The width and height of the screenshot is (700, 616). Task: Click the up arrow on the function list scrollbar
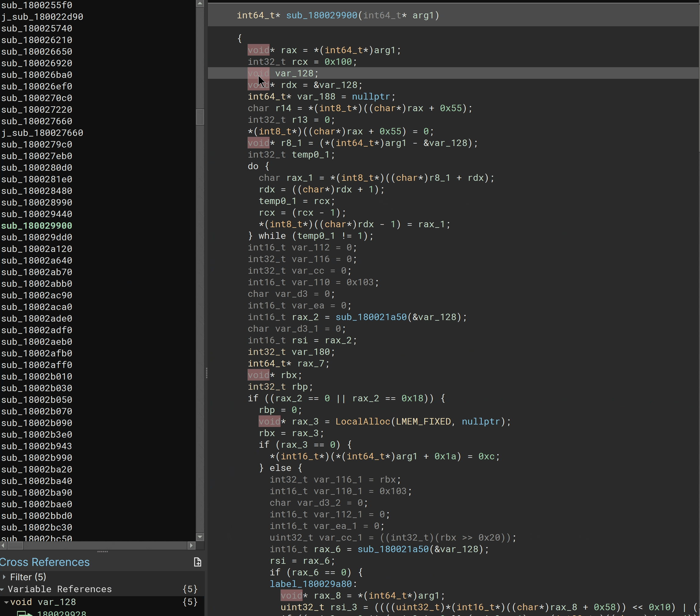tap(200, 3)
